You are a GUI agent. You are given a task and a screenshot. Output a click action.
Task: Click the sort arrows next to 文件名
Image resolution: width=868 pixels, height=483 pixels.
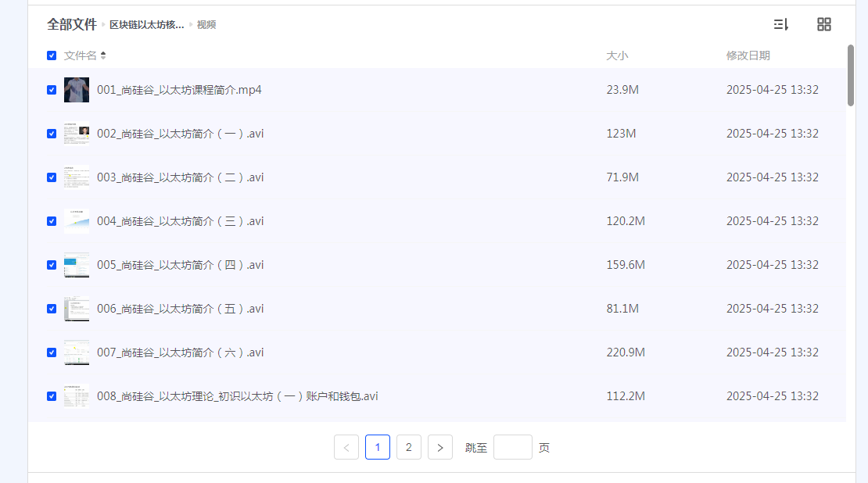coord(103,55)
